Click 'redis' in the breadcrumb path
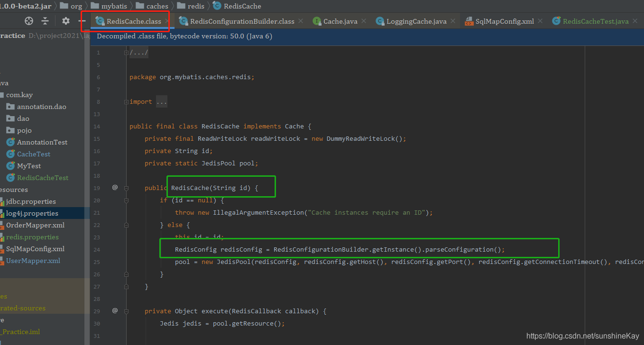Image resolution: width=644 pixels, height=345 pixels. [x=196, y=6]
